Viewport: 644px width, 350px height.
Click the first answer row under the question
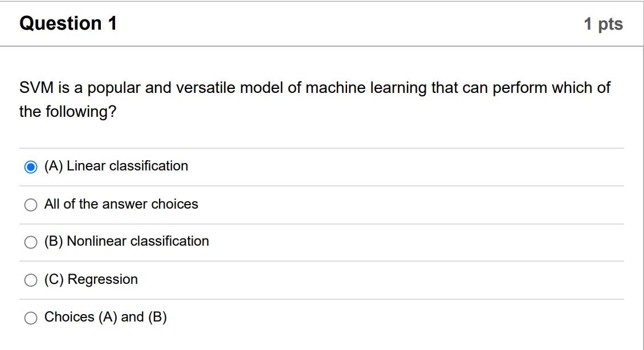[x=228, y=166]
